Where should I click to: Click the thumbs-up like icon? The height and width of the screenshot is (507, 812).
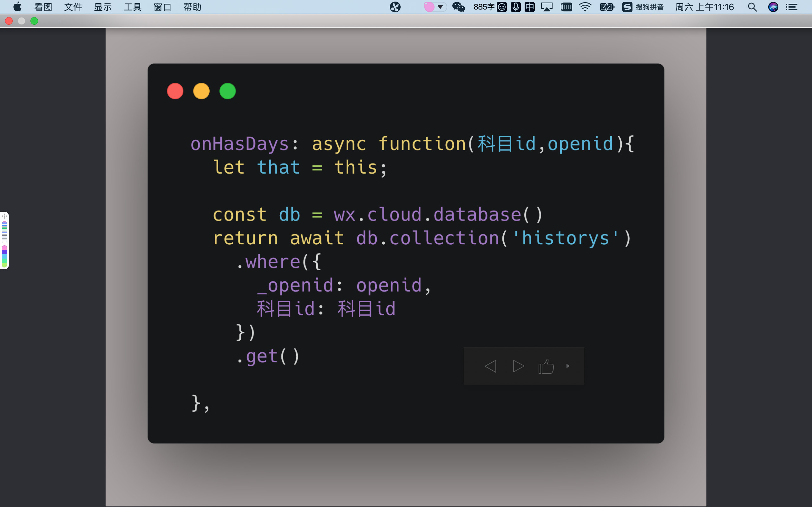click(546, 367)
